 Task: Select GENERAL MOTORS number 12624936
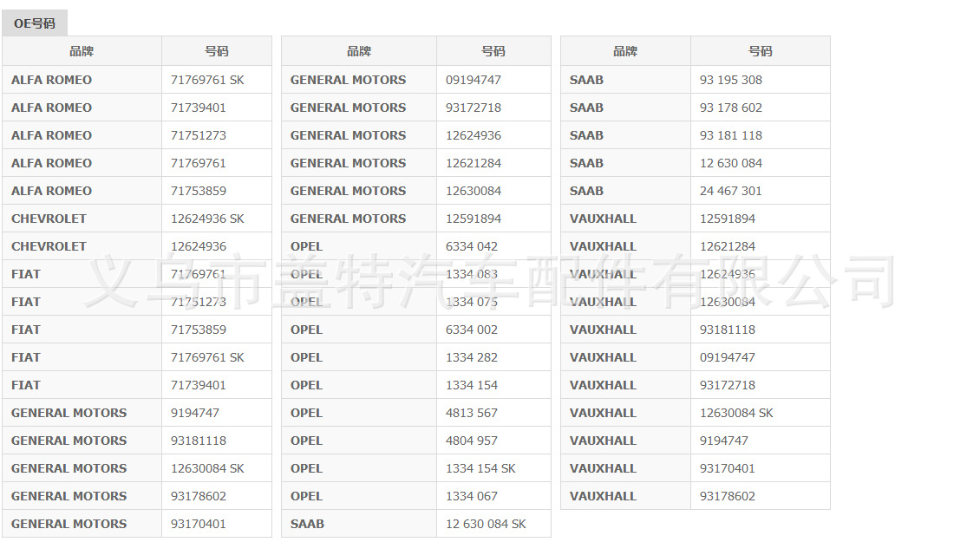474,135
